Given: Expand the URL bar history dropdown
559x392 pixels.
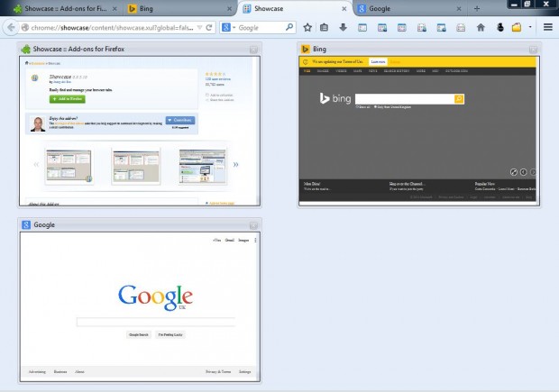Looking at the screenshot, I should point(198,28).
